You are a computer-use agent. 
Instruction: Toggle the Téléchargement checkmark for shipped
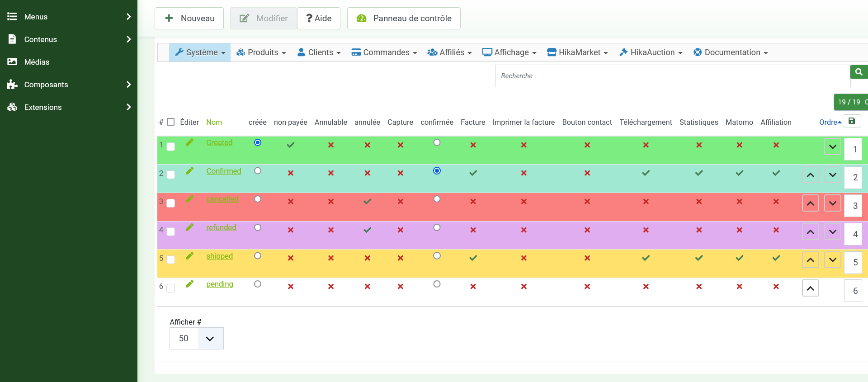(646, 258)
